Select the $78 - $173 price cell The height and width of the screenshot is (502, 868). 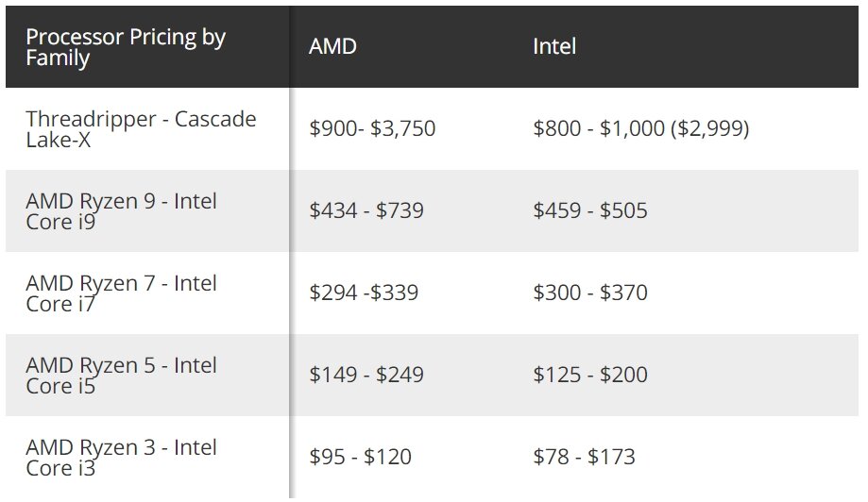[x=584, y=458]
